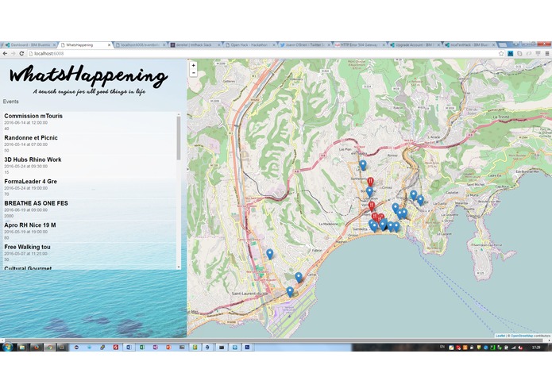Open Excel from the taskbar
The width and height of the screenshot is (552, 392).
coord(142,347)
